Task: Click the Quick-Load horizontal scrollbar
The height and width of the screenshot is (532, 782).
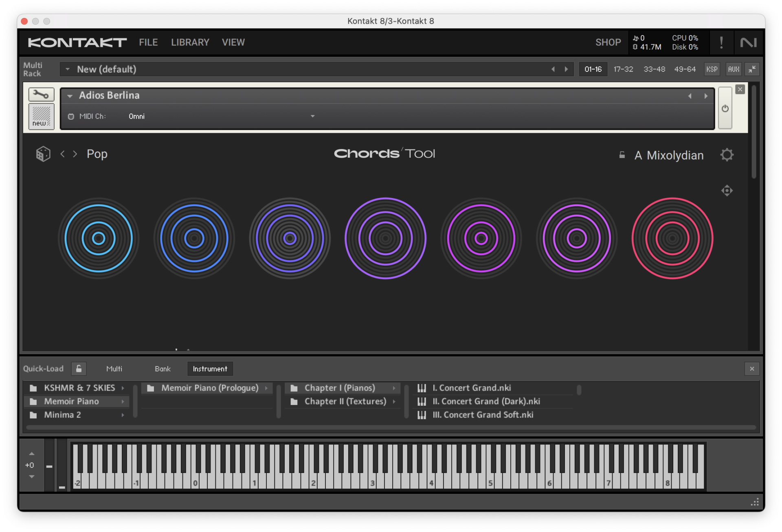Action: 391,427
